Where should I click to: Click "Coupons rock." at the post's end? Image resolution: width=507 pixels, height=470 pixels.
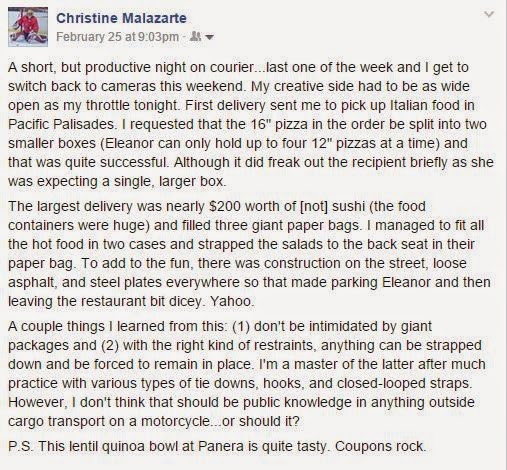point(381,446)
